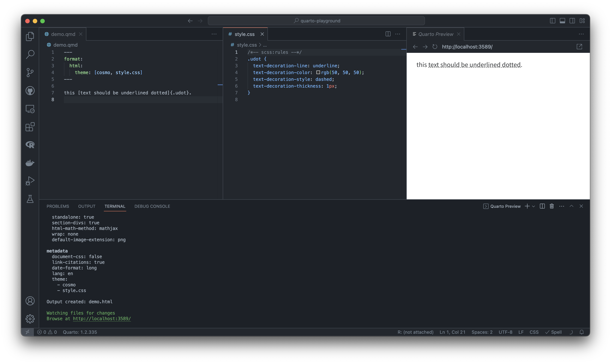
Task: Open preview in external browser
Action: pos(579,47)
